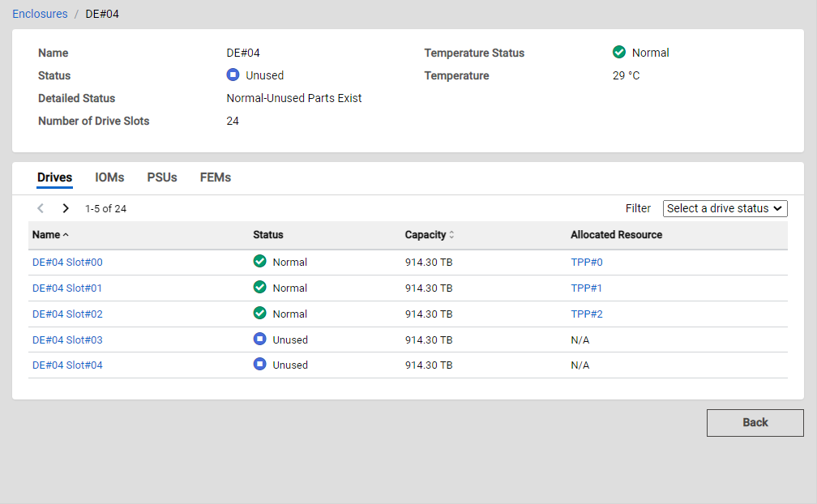
Task: Click the Unused status icon for Slot#04
Action: (x=259, y=365)
